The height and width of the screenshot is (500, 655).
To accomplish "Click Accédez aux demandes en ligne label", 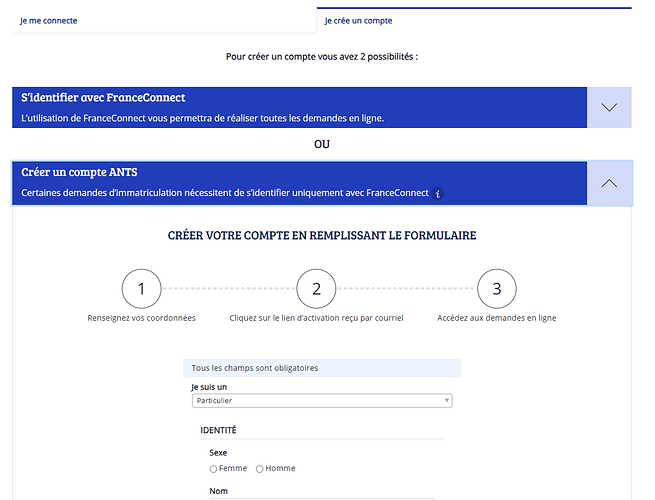I will pyautogui.click(x=497, y=318).
